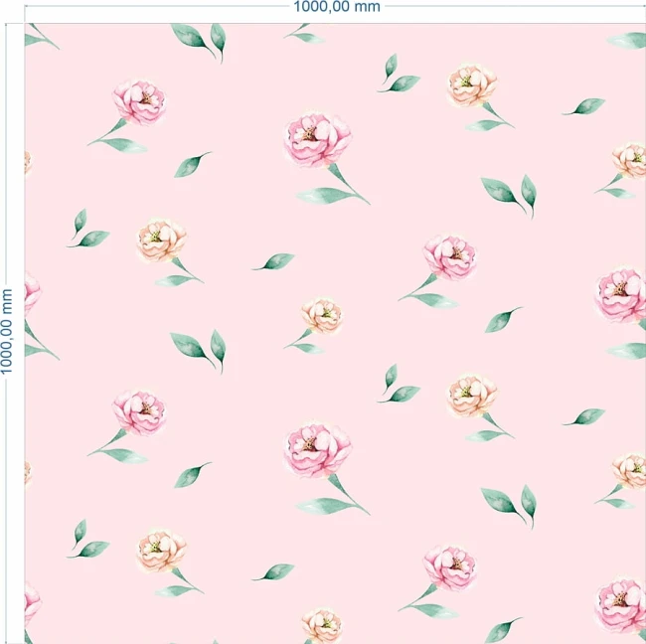The height and width of the screenshot is (644, 646).
Task: Click the vertical 1000,00 mm dimension label
Action: [7, 332]
